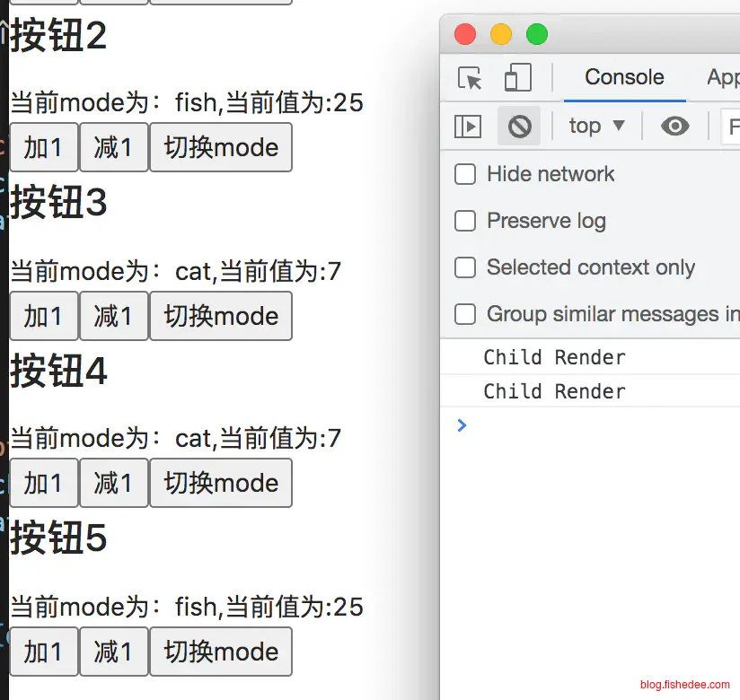
Task: Click 加1 button under 按钮3
Action: click(x=43, y=316)
